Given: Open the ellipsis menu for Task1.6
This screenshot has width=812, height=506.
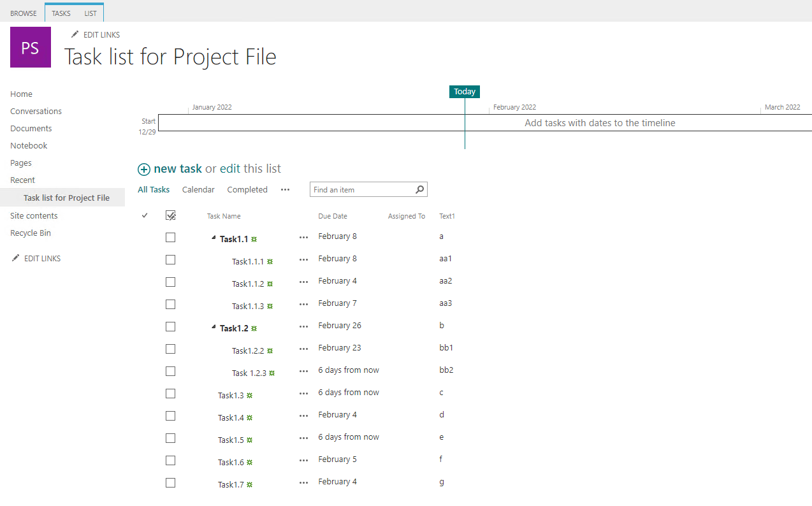Looking at the screenshot, I should [303, 461].
